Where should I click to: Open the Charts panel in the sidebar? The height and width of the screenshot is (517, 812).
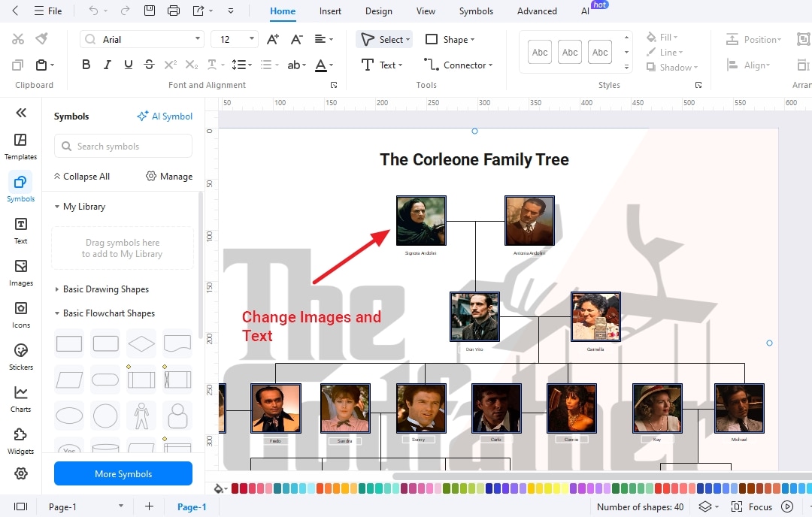click(x=20, y=397)
